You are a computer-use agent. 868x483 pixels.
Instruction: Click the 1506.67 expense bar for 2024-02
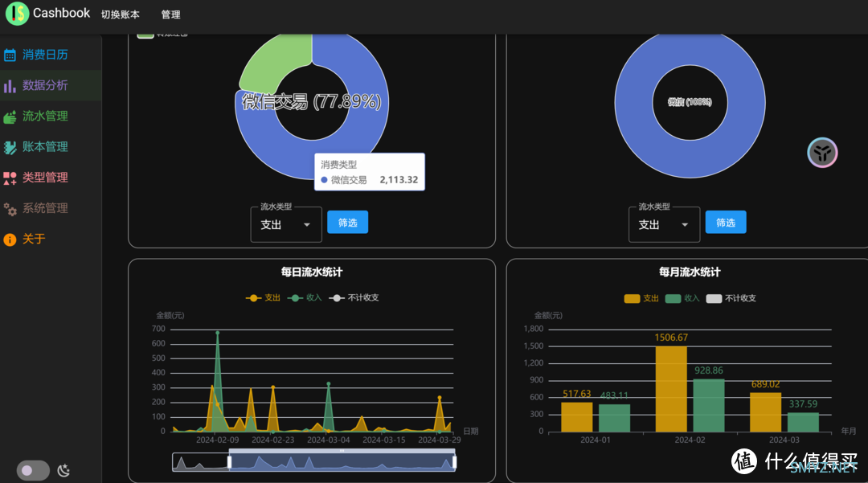[671, 389]
